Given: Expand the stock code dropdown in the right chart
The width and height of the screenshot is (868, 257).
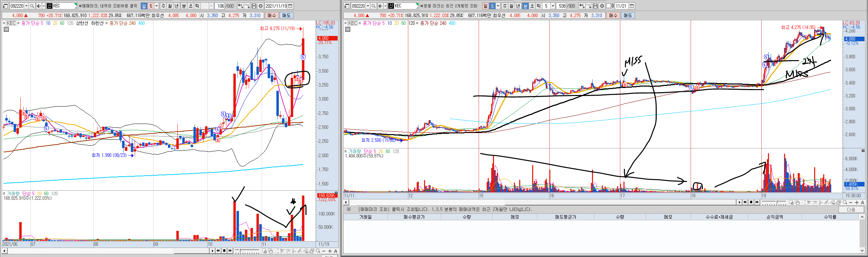Looking at the screenshot, I should (368, 6).
